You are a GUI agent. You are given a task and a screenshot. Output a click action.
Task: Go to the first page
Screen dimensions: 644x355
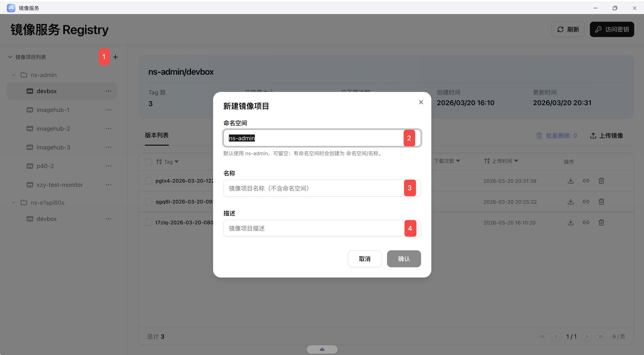coord(542,336)
